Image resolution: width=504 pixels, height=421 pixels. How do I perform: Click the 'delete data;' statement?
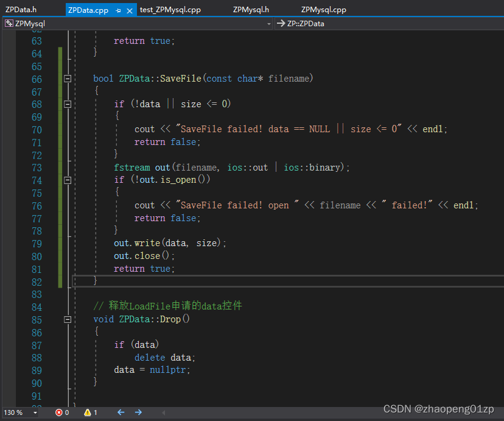point(165,358)
